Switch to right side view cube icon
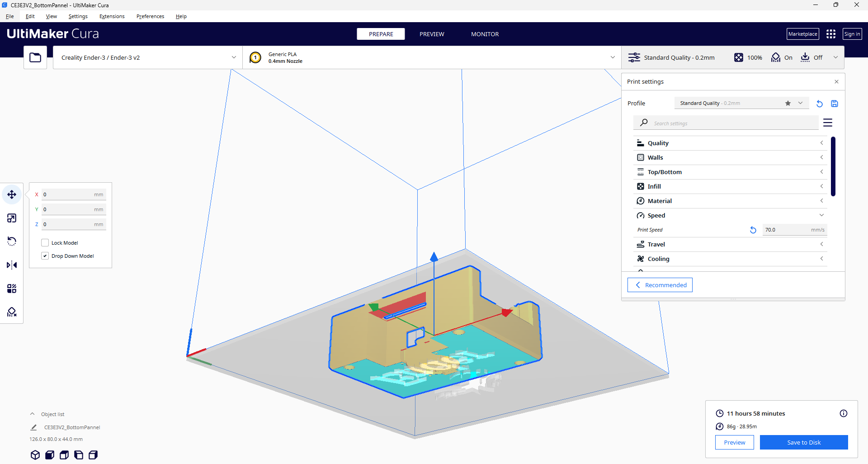 (x=93, y=455)
